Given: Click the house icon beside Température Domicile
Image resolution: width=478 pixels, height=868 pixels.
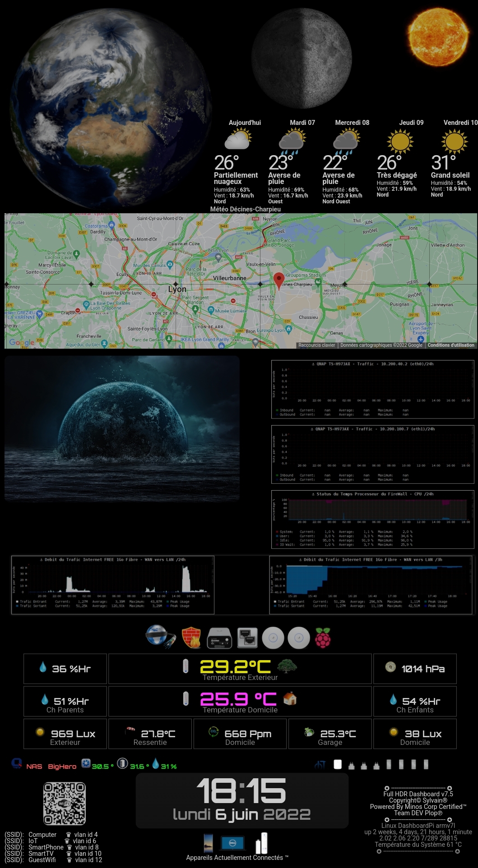Looking at the screenshot, I should point(290,698).
